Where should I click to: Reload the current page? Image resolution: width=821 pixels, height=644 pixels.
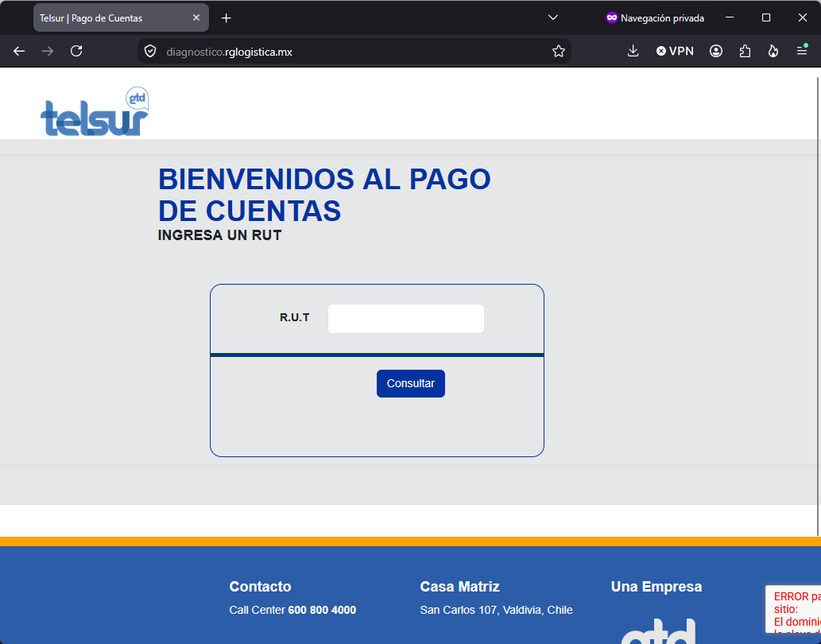click(76, 51)
